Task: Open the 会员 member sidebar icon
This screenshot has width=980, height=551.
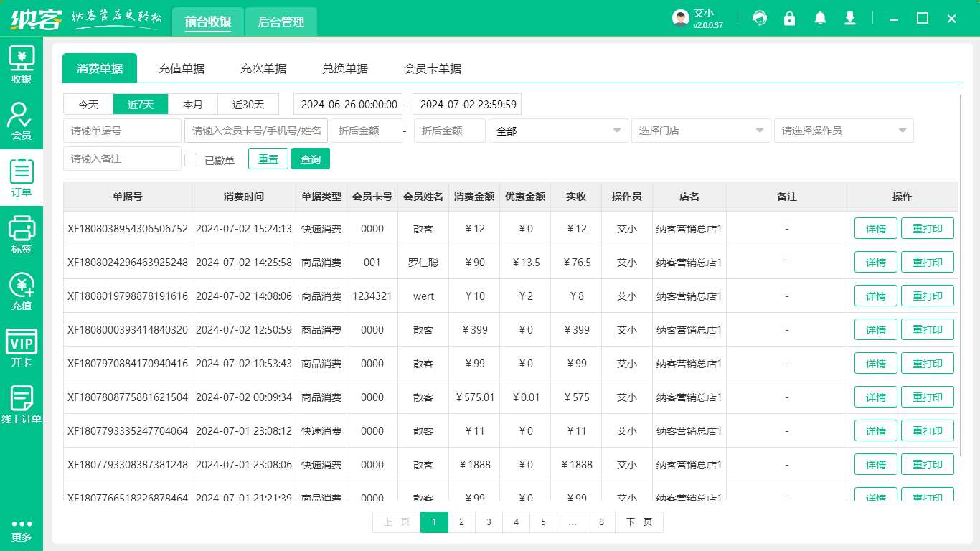Action: coord(22,121)
